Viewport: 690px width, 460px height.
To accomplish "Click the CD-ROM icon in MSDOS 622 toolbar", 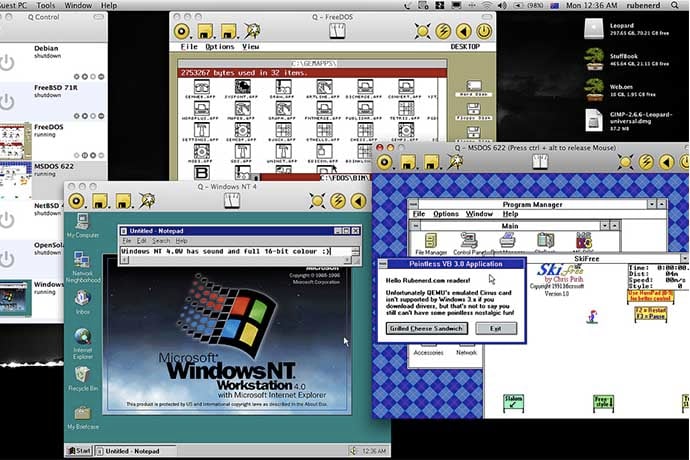I will 385,162.
